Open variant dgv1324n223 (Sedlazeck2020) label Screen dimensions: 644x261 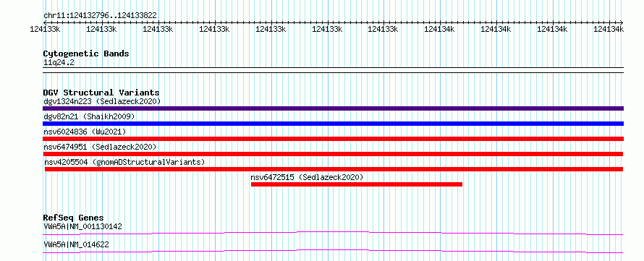102,101
